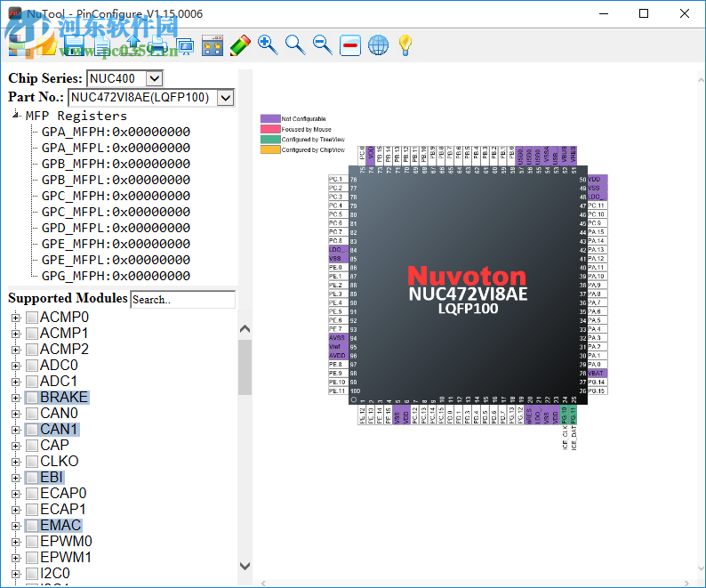Expand the ADC1 module node
Viewport: 706px width, 588px height.
16,382
